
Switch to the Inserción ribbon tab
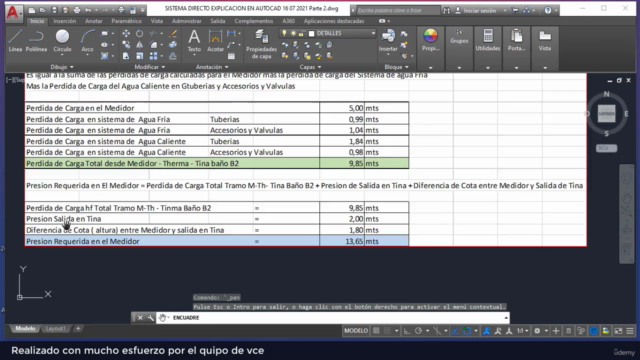(64, 21)
